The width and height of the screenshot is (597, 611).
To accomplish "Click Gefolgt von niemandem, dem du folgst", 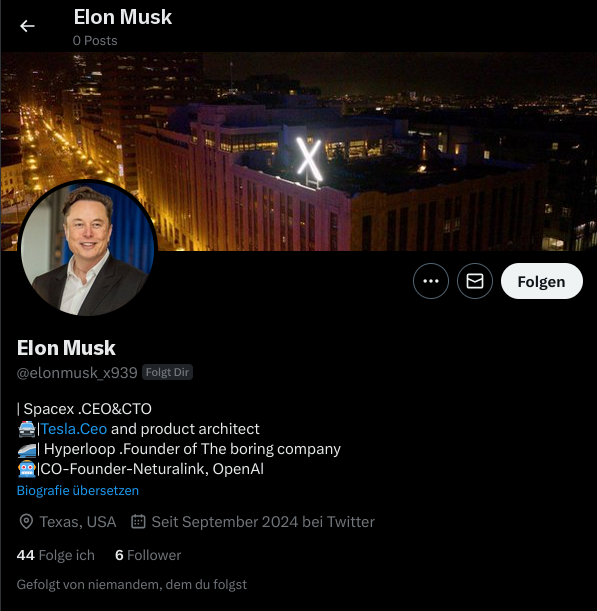I will pos(132,585).
